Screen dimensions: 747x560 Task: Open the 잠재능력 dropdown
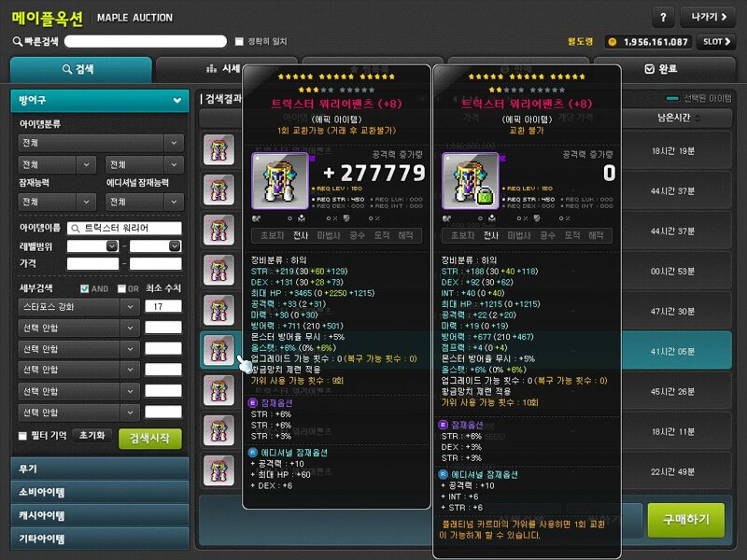point(57,202)
